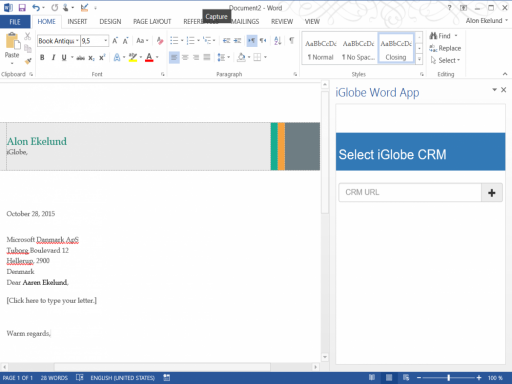The height and width of the screenshot is (384, 512).
Task: Toggle Center paragraph alignment
Action: (x=185, y=57)
